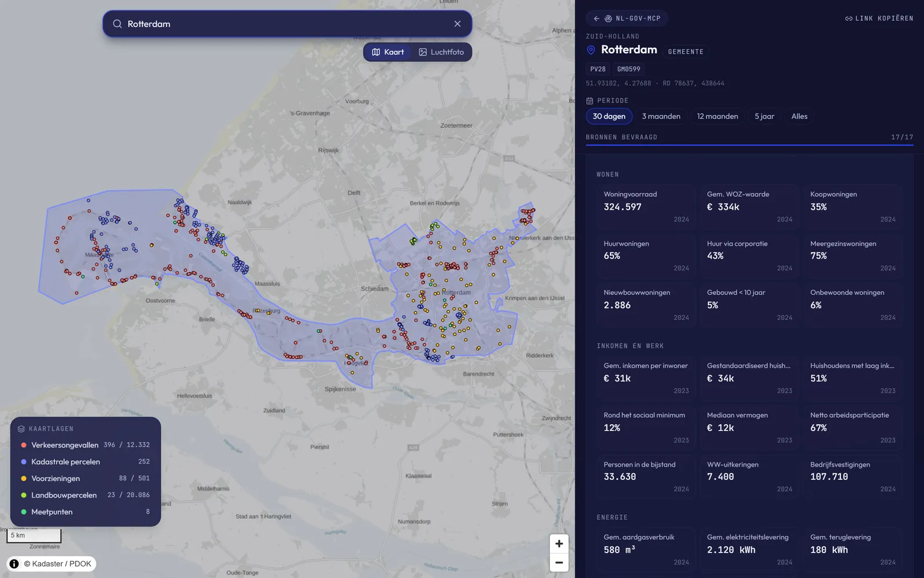This screenshot has width=924, height=578.
Task: Click the PV28 code tag
Action: [x=598, y=69]
